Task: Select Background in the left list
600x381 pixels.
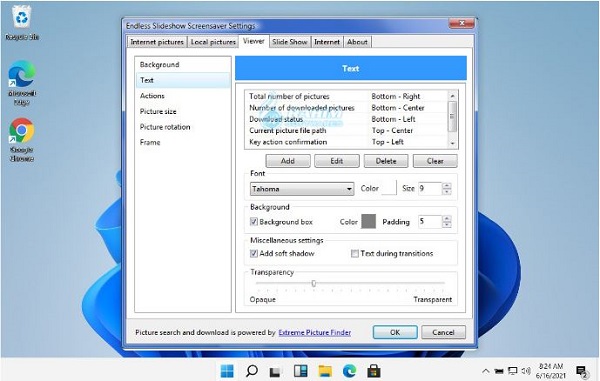Action: pyautogui.click(x=183, y=65)
